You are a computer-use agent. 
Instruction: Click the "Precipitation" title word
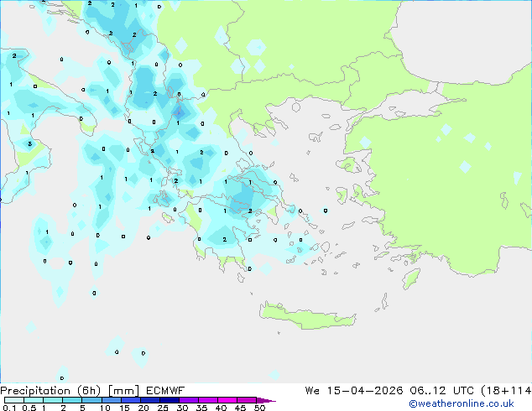pos(35,391)
